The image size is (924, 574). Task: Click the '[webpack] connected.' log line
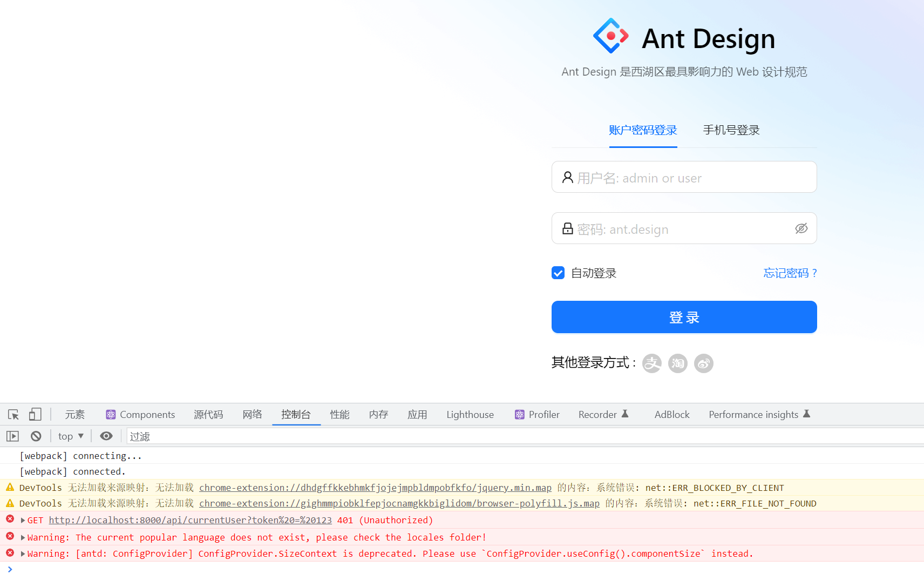pyautogui.click(x=72, y=471)
